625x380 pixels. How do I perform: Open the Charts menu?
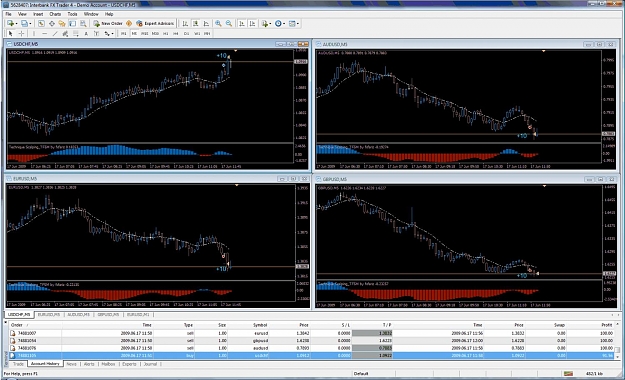pos(55,14)
